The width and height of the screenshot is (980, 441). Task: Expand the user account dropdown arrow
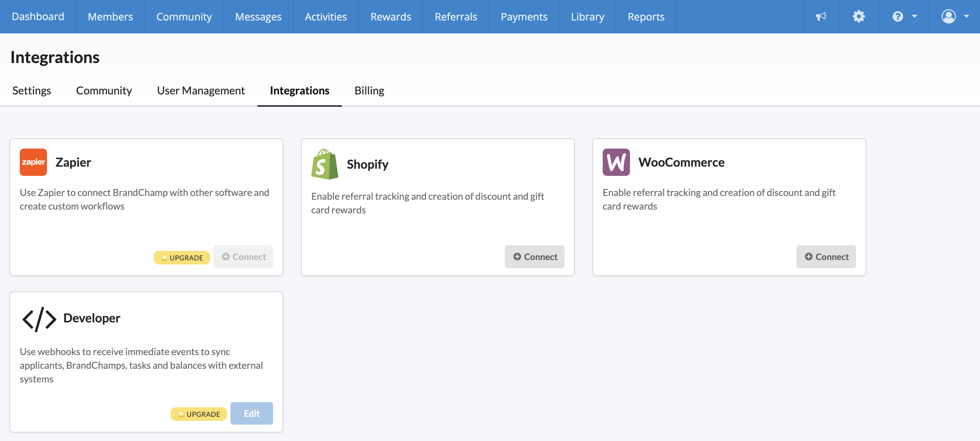coord(966,17)
